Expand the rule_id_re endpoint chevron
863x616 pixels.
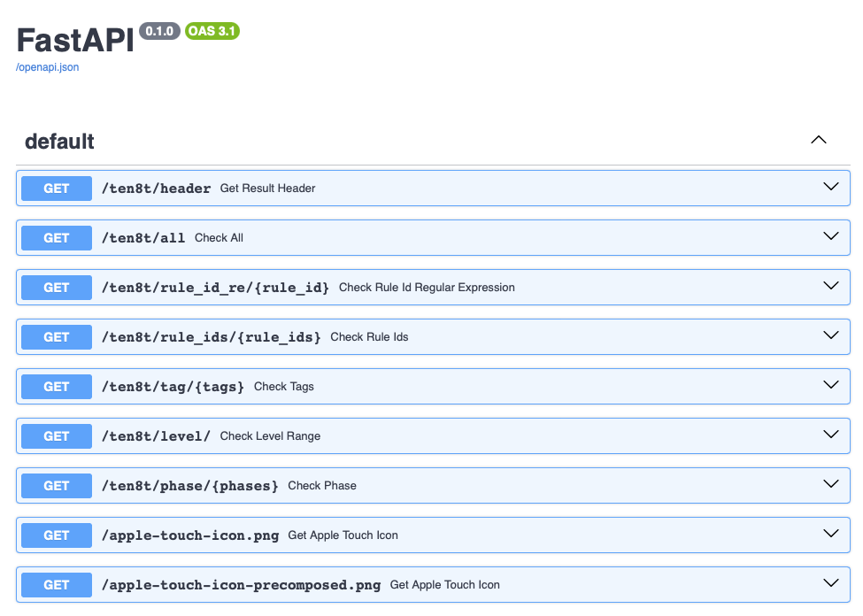point(830,286)
